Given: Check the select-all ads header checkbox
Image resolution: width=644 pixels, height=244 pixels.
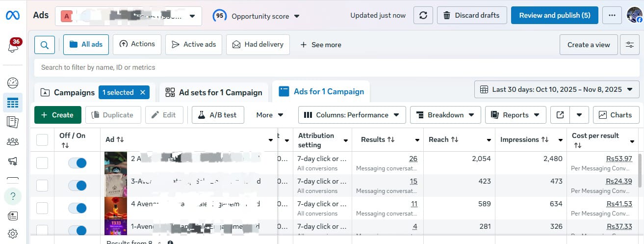Looking at the screenshot, I should pyautogui.click(x=42, y=140).
